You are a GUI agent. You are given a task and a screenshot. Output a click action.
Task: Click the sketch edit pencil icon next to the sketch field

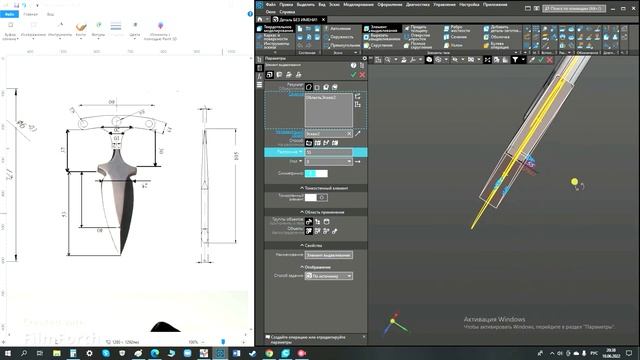[358, 133]
